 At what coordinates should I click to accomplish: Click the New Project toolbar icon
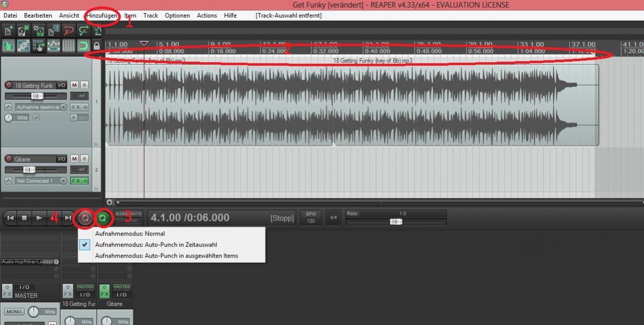click(x=9, y=31)
